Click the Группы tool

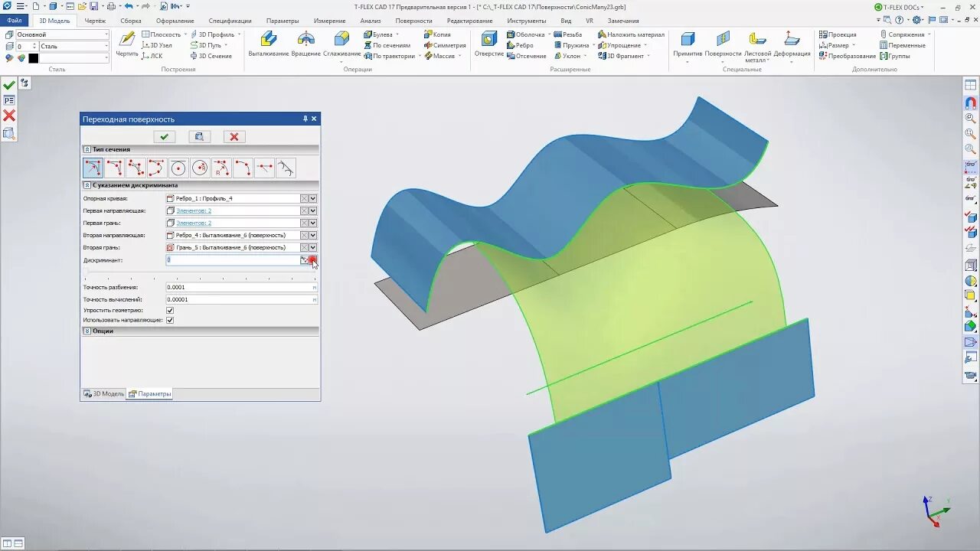(894, 56)
